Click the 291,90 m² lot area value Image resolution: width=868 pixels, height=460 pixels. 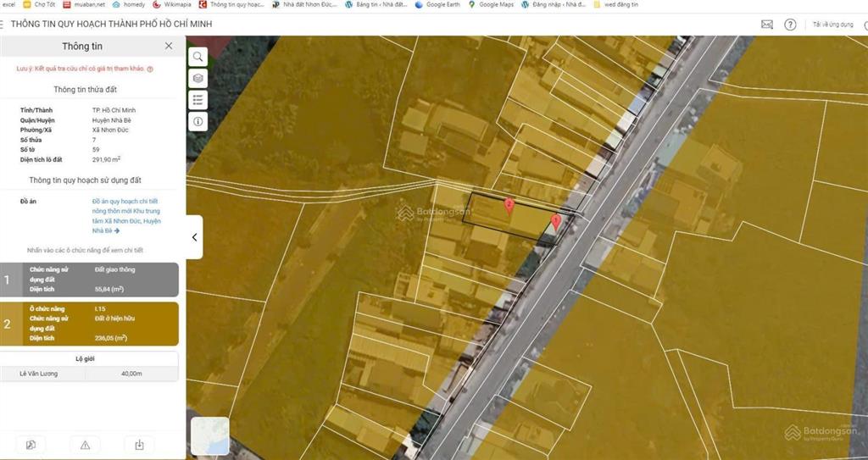106,159
